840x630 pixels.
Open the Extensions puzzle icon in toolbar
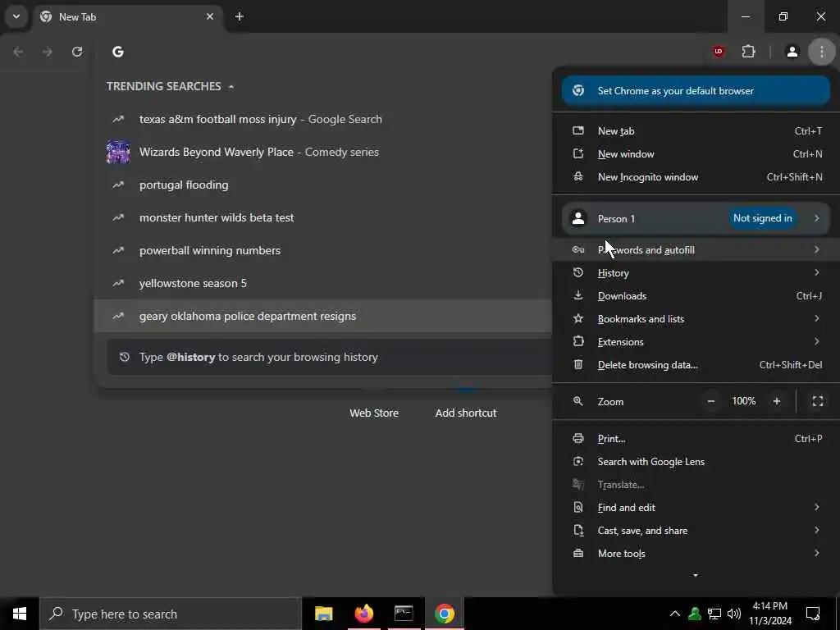[x=748, y=52]
